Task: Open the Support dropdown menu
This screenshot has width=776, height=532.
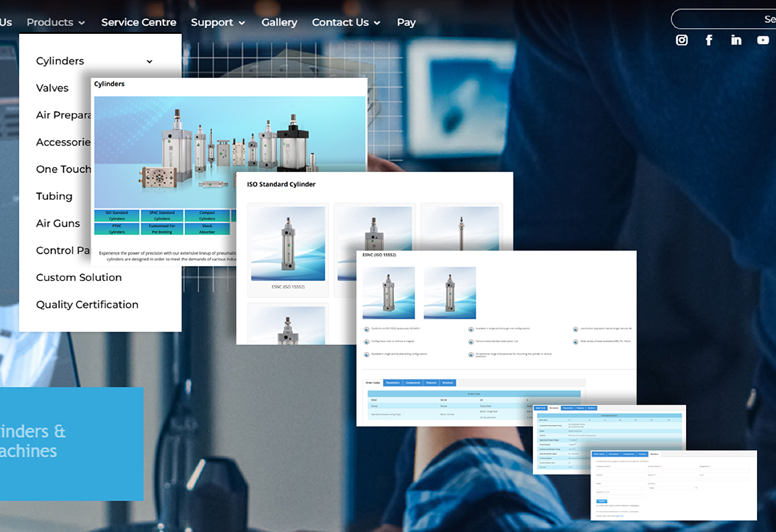Action: tap(217, 22)
